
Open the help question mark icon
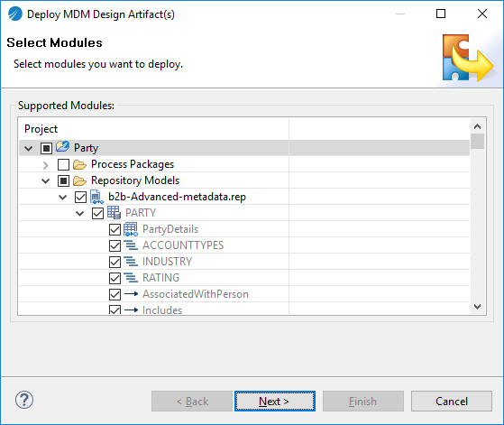(x=24, y=400)
